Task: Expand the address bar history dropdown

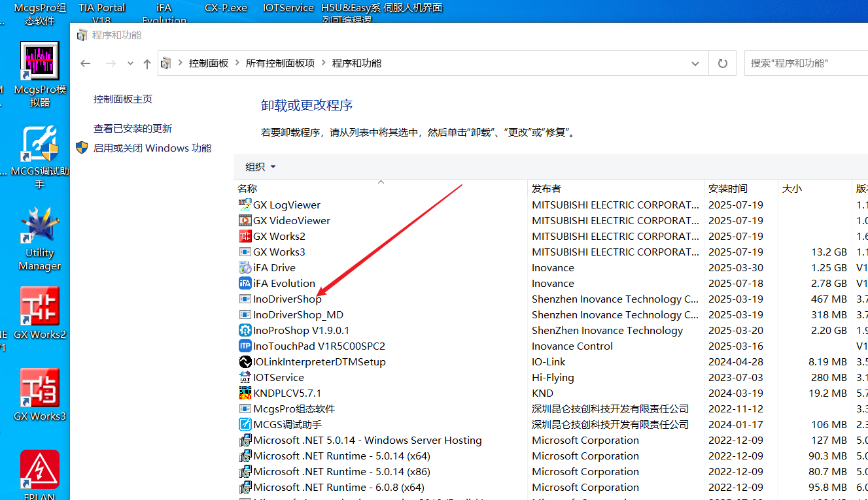Action: 695,63
